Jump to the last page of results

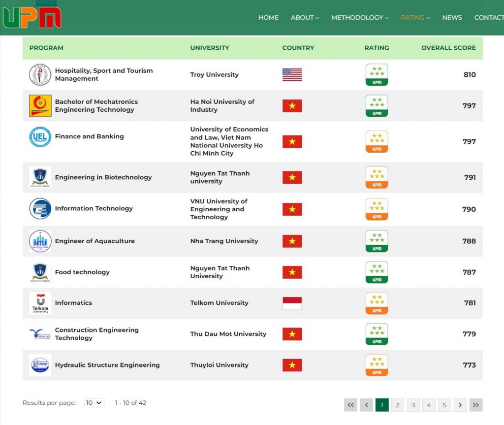(x=475, y=405)
